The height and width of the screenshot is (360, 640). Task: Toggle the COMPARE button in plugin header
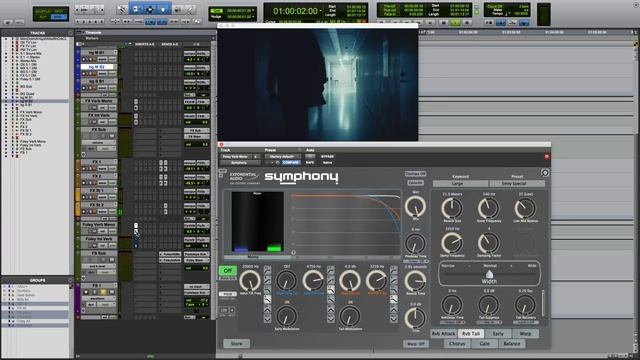290,162
